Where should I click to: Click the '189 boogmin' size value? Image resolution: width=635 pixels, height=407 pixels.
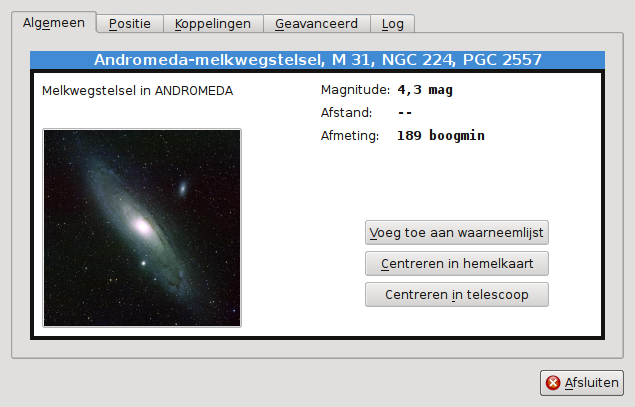(441, 135)
